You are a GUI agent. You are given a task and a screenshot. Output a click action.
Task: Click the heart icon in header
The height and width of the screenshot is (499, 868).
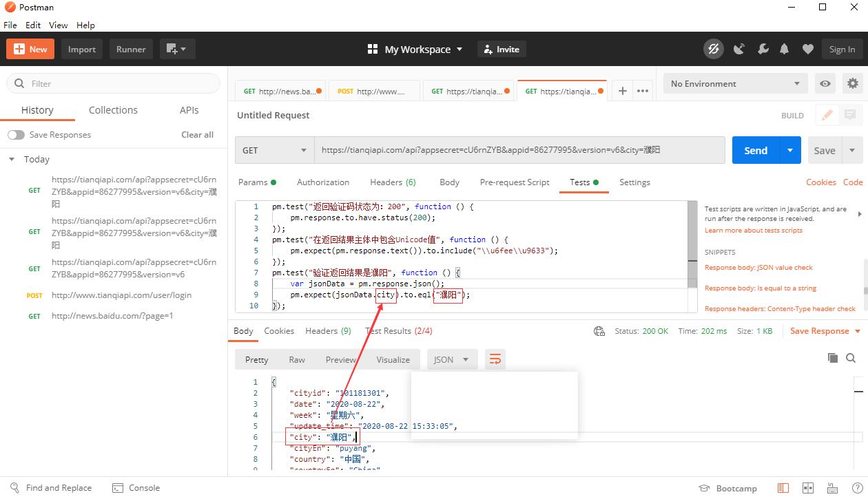coord(808,49)
